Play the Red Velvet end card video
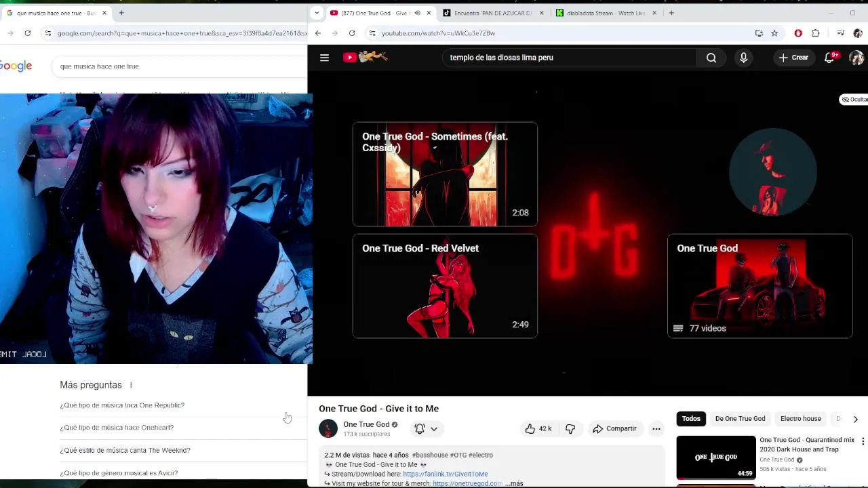This screenshot has width=868, height=488. [x=445, y=286]
